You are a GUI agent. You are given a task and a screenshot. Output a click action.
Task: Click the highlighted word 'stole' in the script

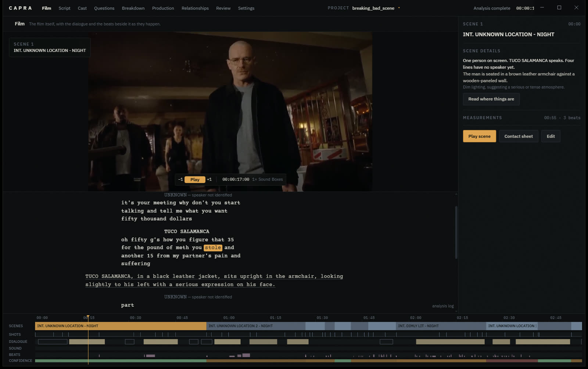coord(213,248)
